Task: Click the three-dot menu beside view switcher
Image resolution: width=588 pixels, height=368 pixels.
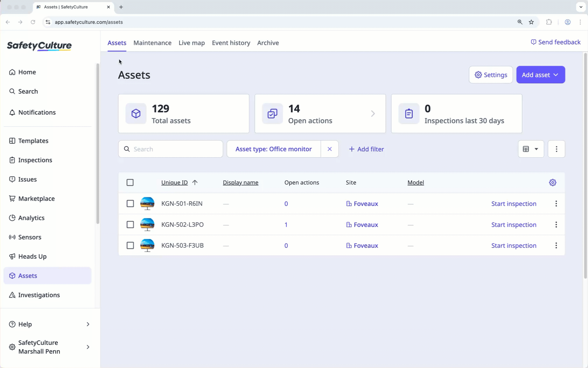Action: click(x=556, y=149)
